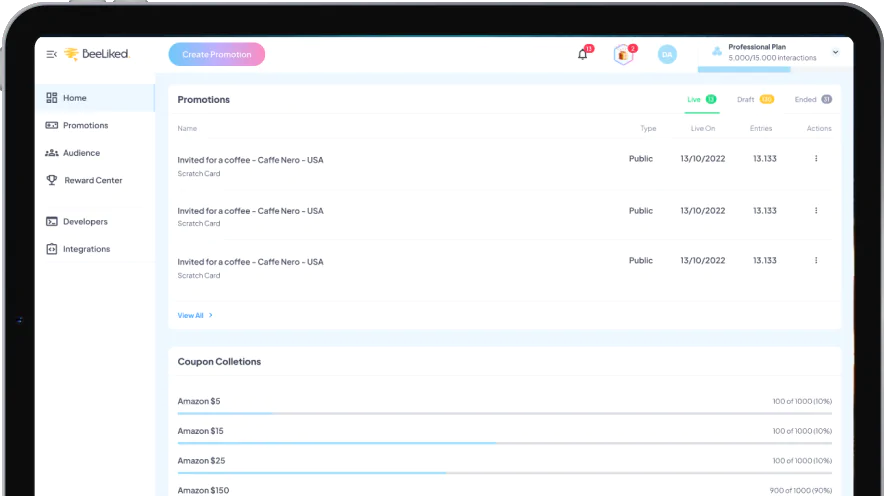Open actions menu for first promotion

pyautogui.click(x=816, y=159)
